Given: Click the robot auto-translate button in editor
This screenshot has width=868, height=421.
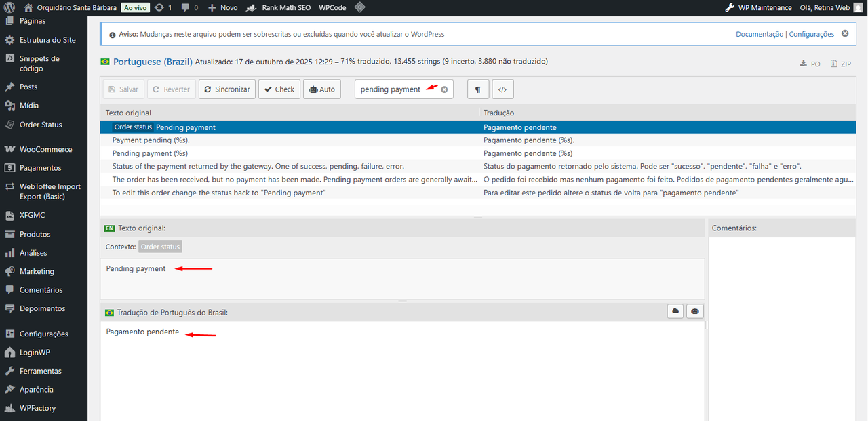Looking at the screenshot, I should (x=695, y=311).
